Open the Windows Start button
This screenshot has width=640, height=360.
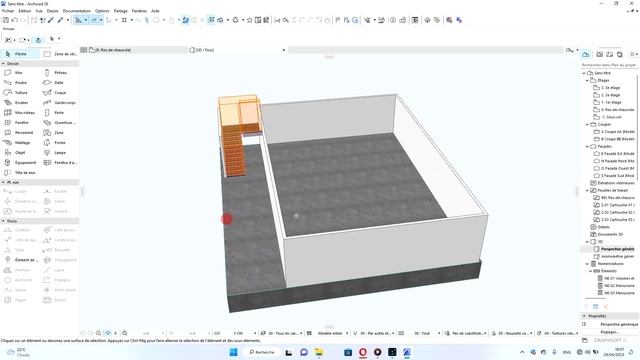click(x=233, y=352)
